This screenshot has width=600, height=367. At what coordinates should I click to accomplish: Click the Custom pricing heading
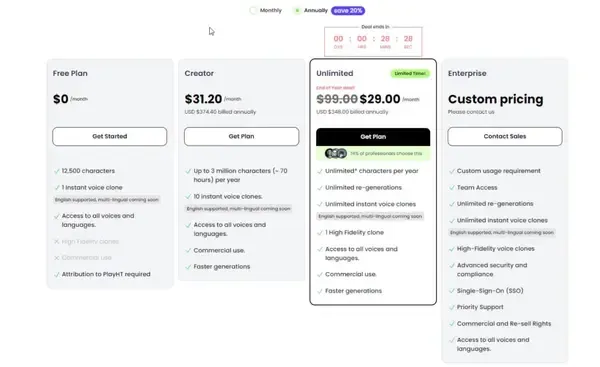pos(496,99)
